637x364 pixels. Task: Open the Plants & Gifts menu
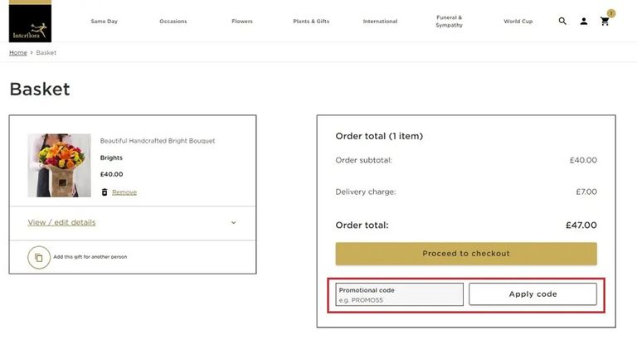coord(311,22)
